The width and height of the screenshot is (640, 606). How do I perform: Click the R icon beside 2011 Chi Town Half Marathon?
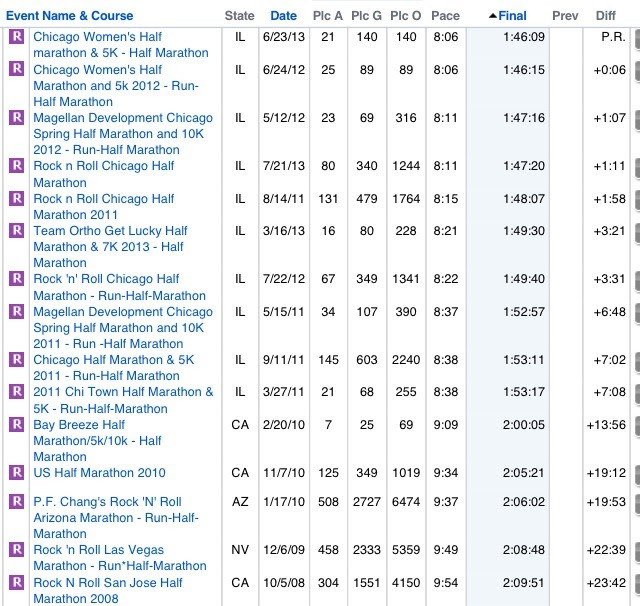click(16, 391)
